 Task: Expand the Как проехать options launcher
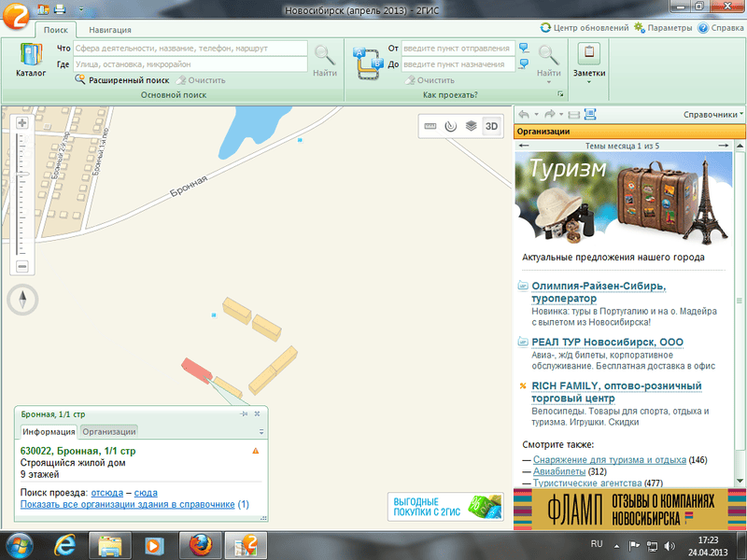[x=560, y=95]
